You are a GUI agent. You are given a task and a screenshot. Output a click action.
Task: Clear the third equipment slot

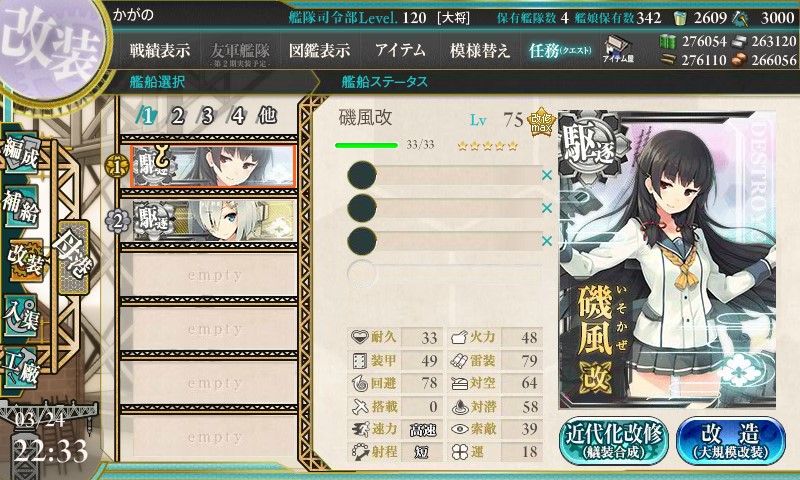(x=547, y=241)
